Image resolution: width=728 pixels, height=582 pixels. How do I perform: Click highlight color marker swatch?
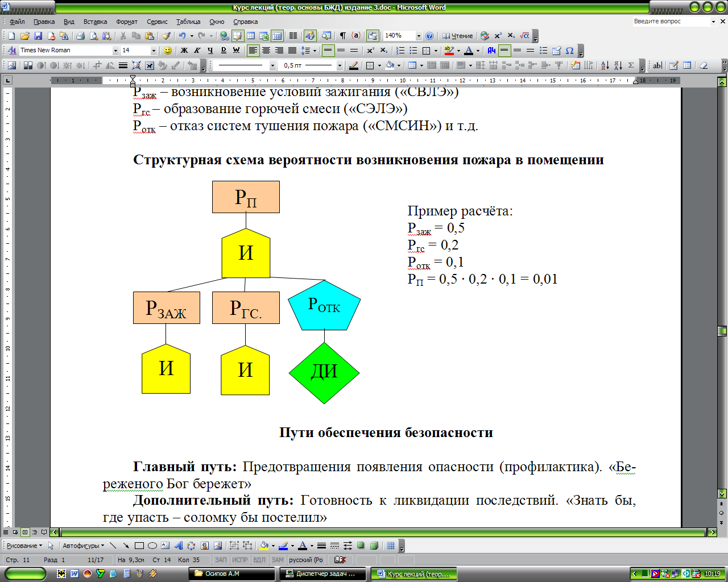pyautogui.click(x=449, y=51)
